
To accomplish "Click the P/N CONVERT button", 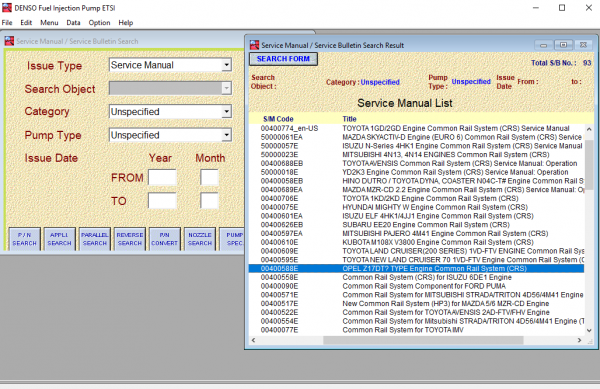I will (165, 239).
